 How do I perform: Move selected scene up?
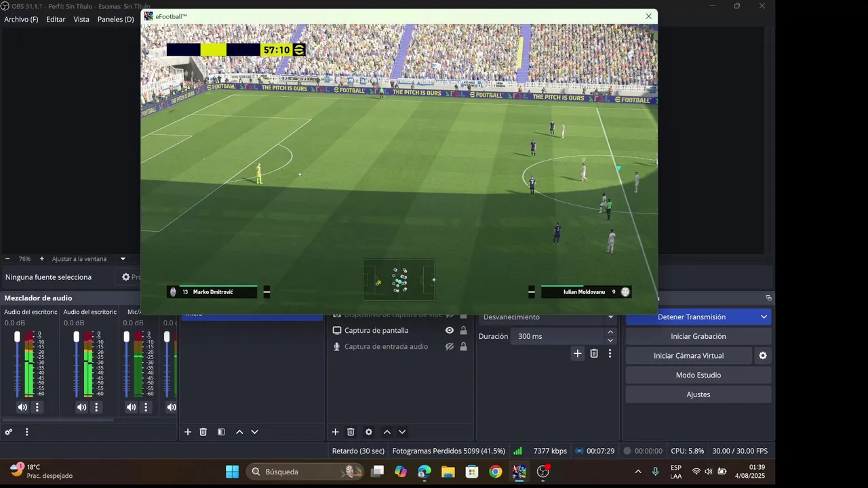pyautogui.click(x=239, y=432)
